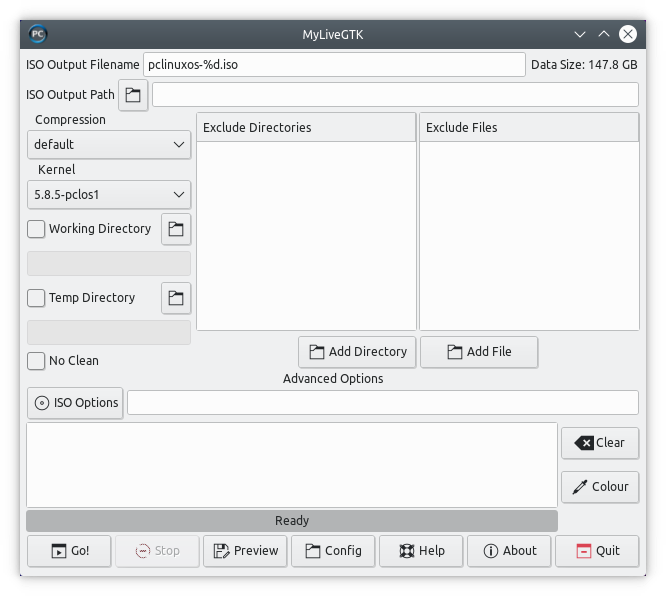
Task: Open Temp Directory folder browser
Action: (176, 298)
